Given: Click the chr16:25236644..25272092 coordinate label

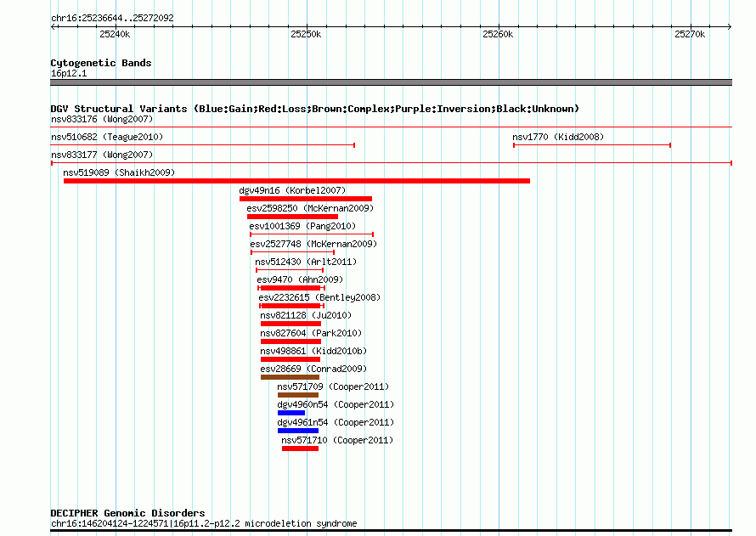Looking at the screenshot, I should pos(112,18).
